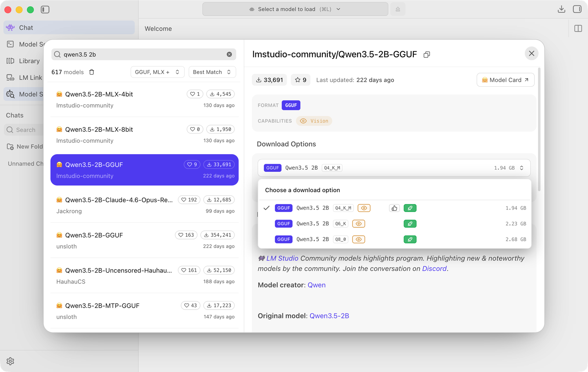The height and width of the screenshot is (372, 588).
Task: Select the Q8_0 2.68 GB download option
Action: pyautogui.click(x=395, y=239)
